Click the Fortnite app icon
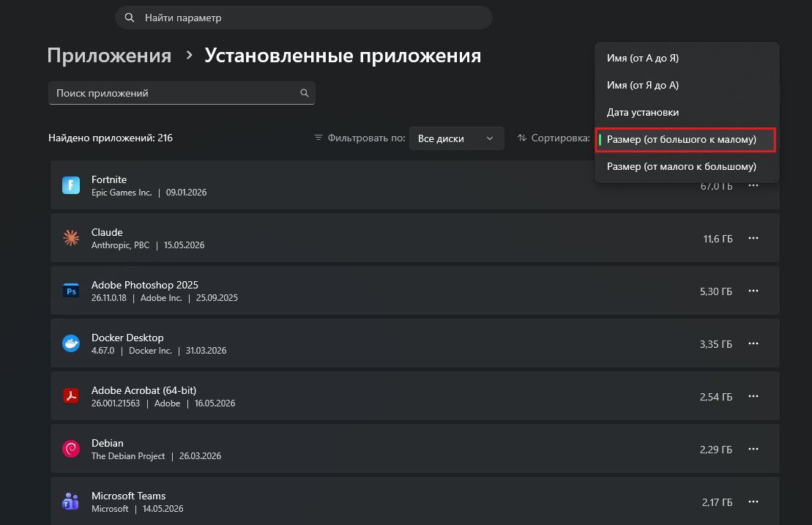The height and width of the screenshot is (525, 812). (x=71, y=185)
